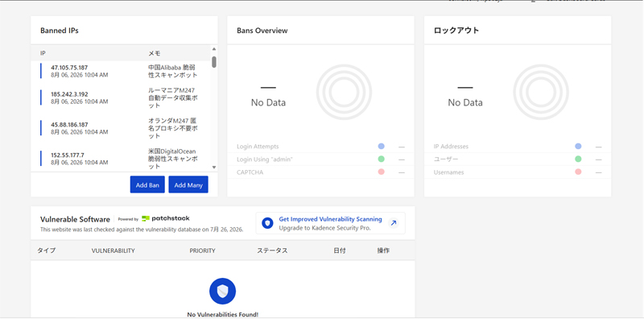Click green swatch beside ユーザー
644x319 pixels.
[578, 159]
